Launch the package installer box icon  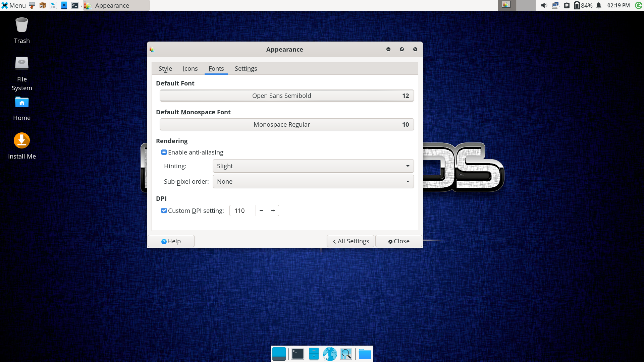43,5
